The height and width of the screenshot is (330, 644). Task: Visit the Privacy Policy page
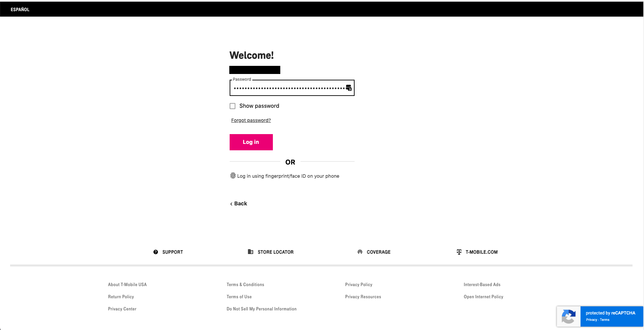(359, 285)
